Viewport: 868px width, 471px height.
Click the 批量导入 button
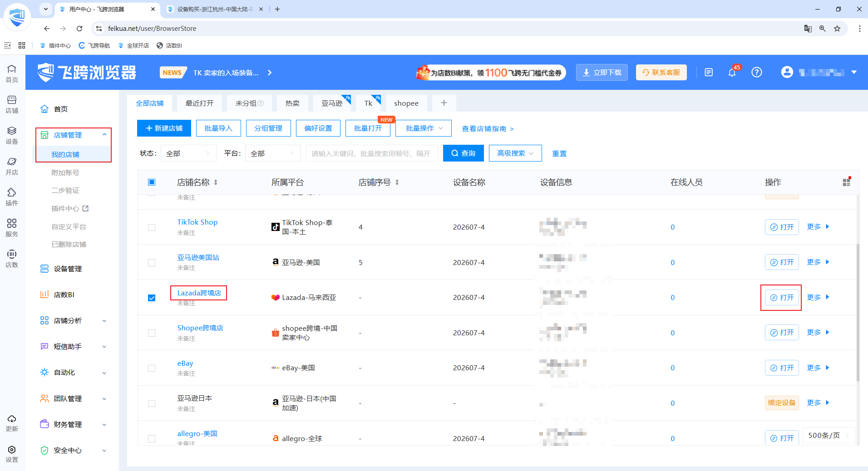pyautogui.click(x=218, y=128)
